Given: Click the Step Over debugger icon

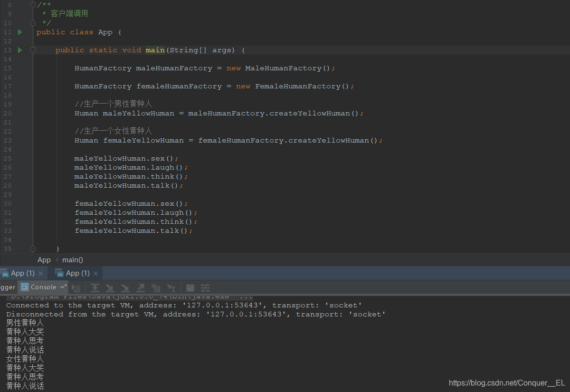Looking at the screenshot, I should pos(95,287).
